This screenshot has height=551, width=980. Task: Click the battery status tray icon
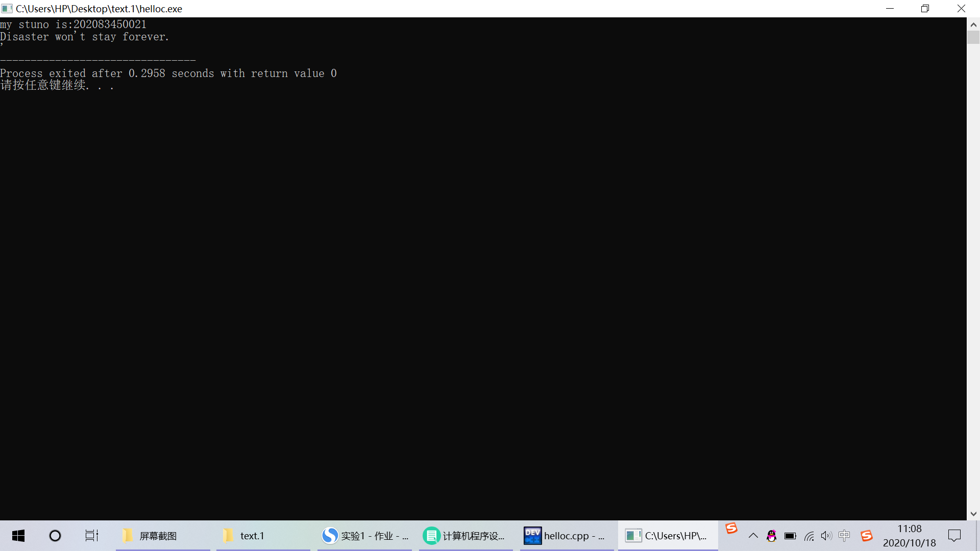click(790, 536)
